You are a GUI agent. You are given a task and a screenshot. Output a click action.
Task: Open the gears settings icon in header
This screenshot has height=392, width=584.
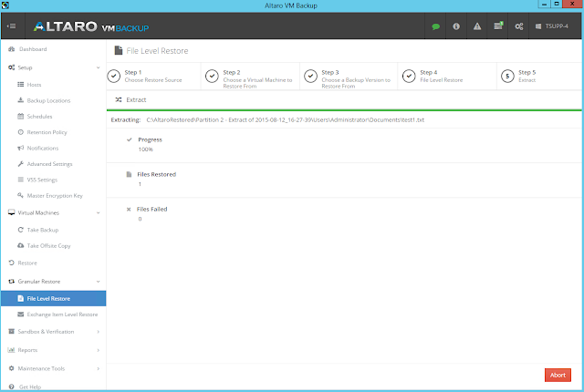click(519, 26)
